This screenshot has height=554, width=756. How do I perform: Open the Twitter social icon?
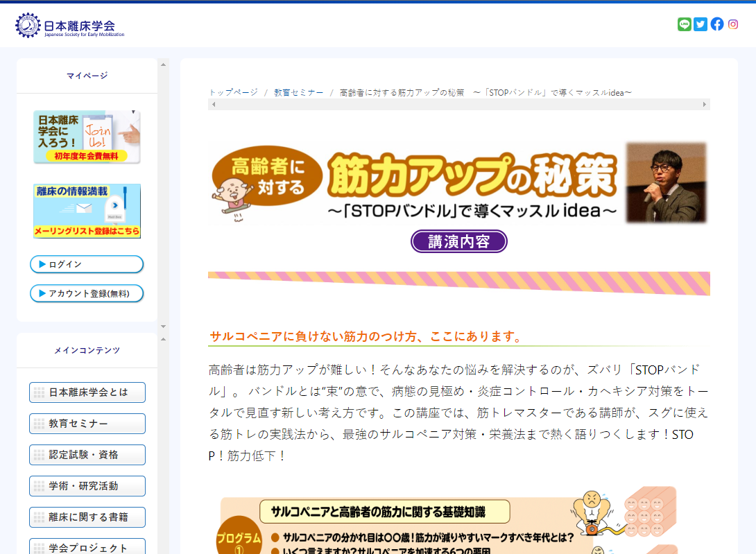[701, 24]
